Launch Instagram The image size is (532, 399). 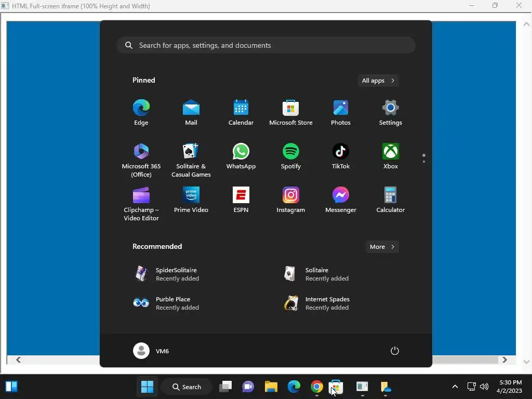pyautogui.click(x=291, y=200)
